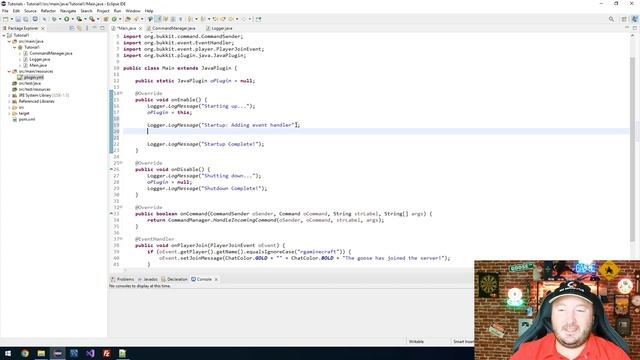Switch to the CommandManager.java editor tab
This screenshot has height=360, width=640.
pyautogui.click(x=173, y=29)
